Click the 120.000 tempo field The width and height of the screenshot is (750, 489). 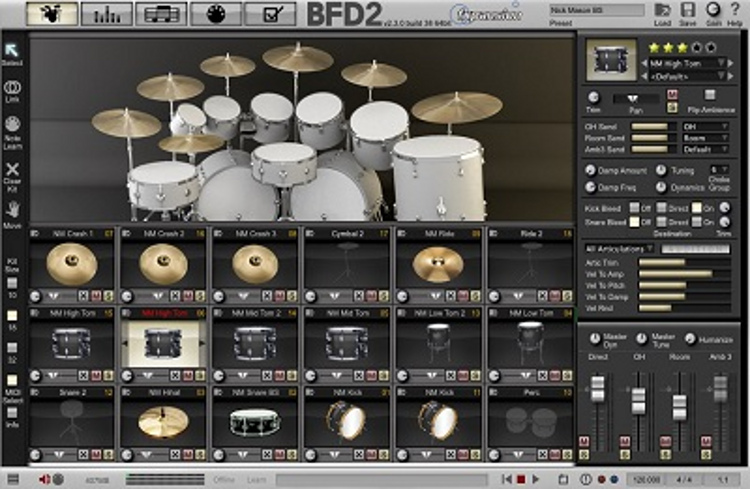(646, 479)
